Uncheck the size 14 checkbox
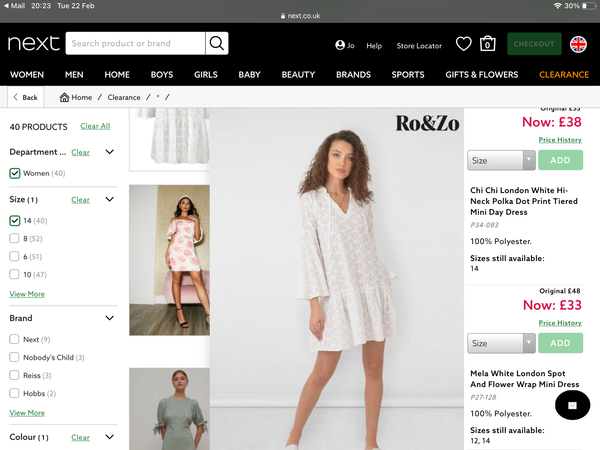 tap(15, 220)
